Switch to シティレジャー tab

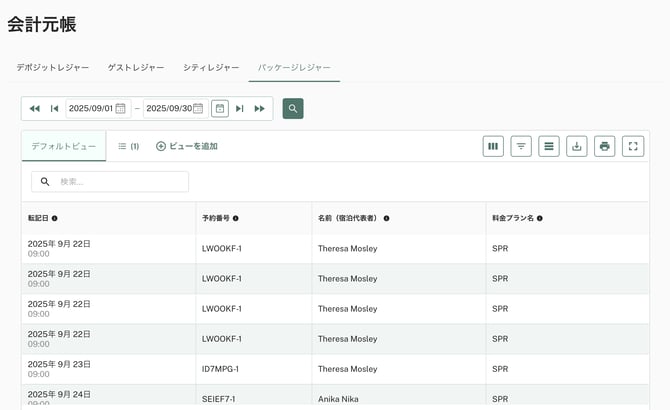tap(211, 67)
